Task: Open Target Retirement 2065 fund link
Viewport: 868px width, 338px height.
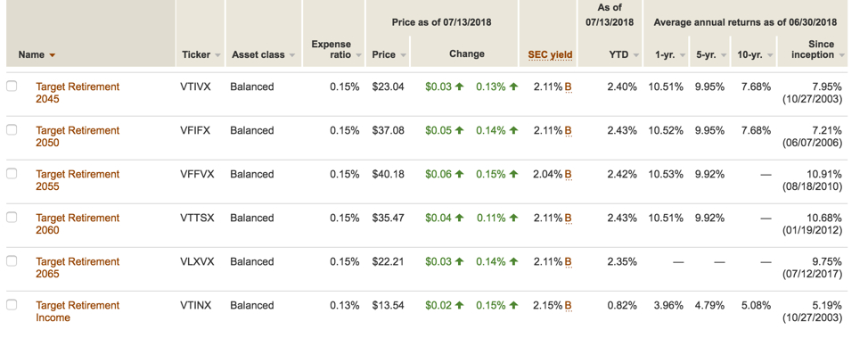Action: coord(78,268)
